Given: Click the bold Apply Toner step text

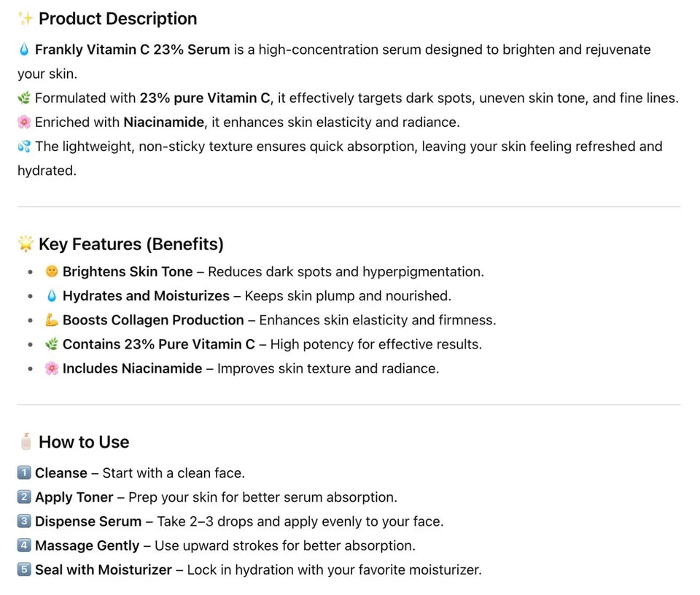Looking at the screenshot, I should [74, 497].
